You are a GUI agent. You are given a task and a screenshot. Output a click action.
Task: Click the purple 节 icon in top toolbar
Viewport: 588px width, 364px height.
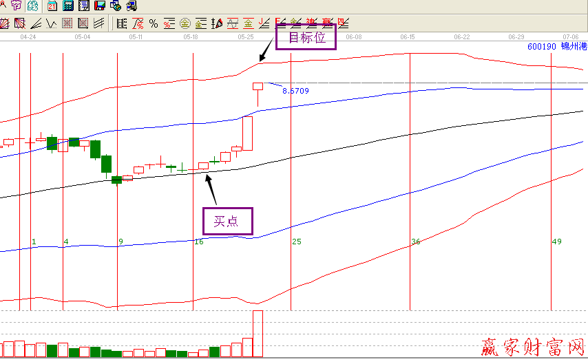click(16, 6)
